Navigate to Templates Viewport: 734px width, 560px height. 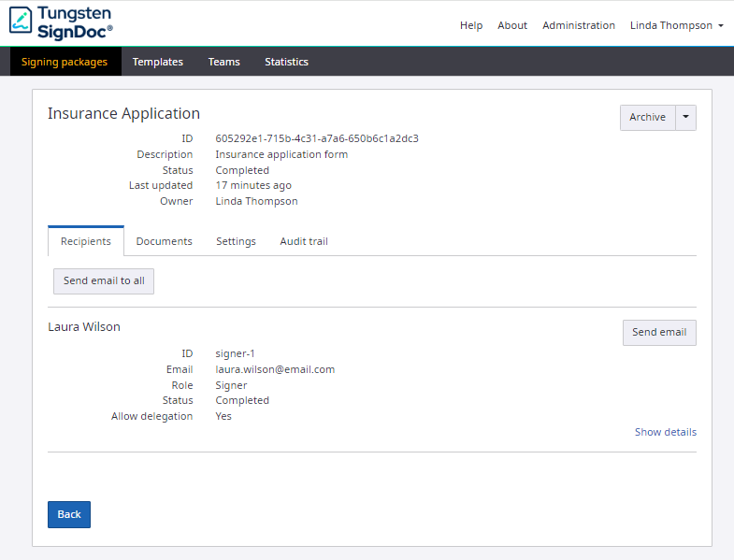tap(158, 62)
